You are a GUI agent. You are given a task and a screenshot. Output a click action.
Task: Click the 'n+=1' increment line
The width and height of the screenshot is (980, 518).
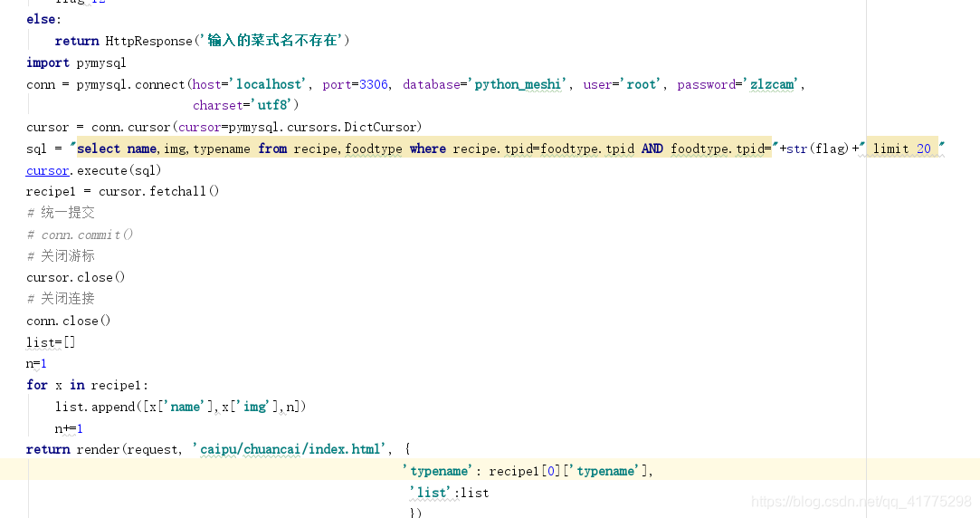tap(69, 428)
